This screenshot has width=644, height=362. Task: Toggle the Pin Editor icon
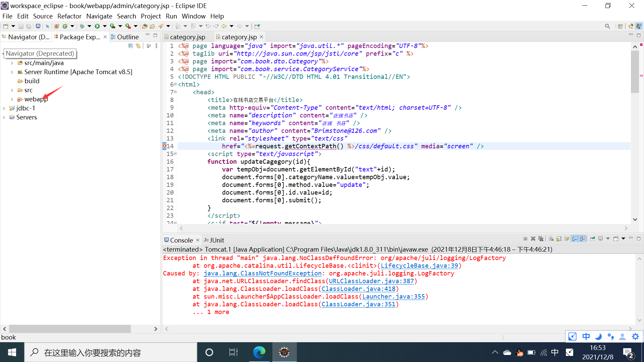[257, 26]
